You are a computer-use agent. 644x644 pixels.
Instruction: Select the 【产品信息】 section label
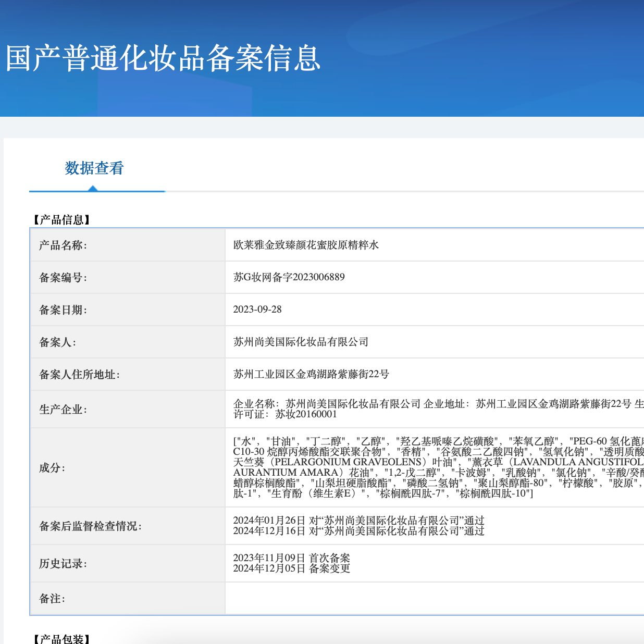(x=61, y=219)
